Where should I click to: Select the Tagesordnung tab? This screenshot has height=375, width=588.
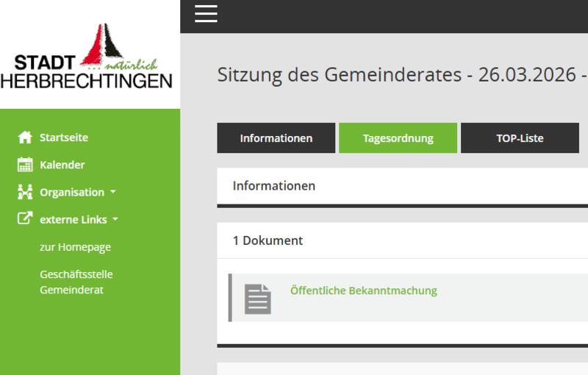[398, 138]
